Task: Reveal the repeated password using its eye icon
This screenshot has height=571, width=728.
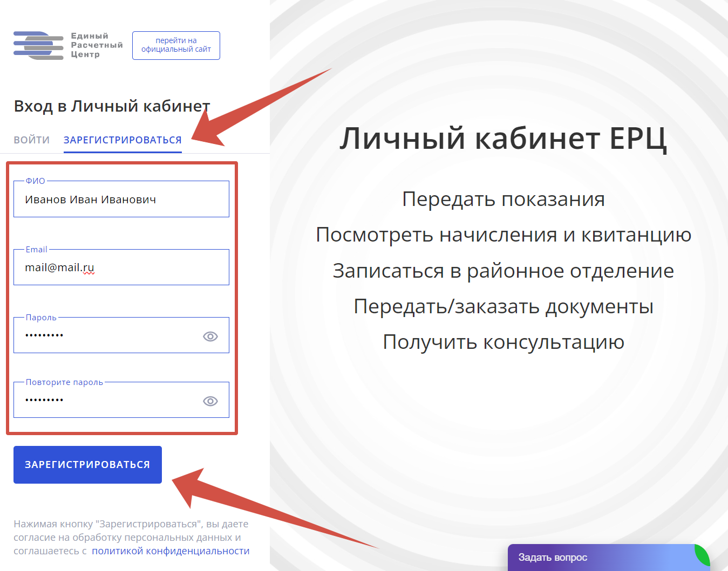Action: click(x=210, y=401)
